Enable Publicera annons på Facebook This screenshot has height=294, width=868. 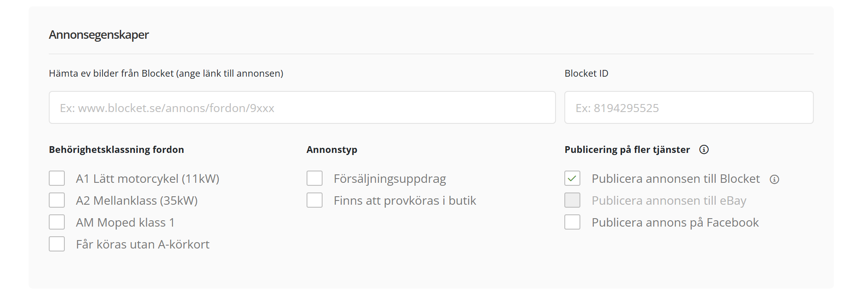572,222
